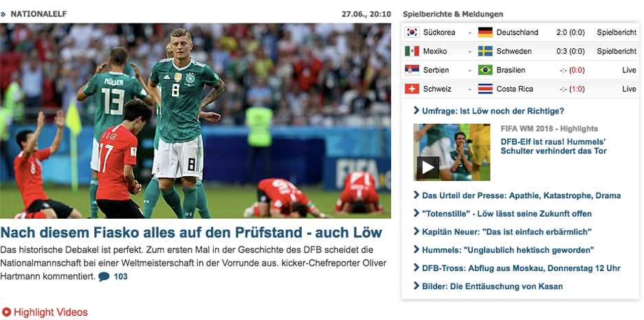The image size is (644, 320).
Task: Click the Costa Rica flag icon
Action: [x=485, y=89]
